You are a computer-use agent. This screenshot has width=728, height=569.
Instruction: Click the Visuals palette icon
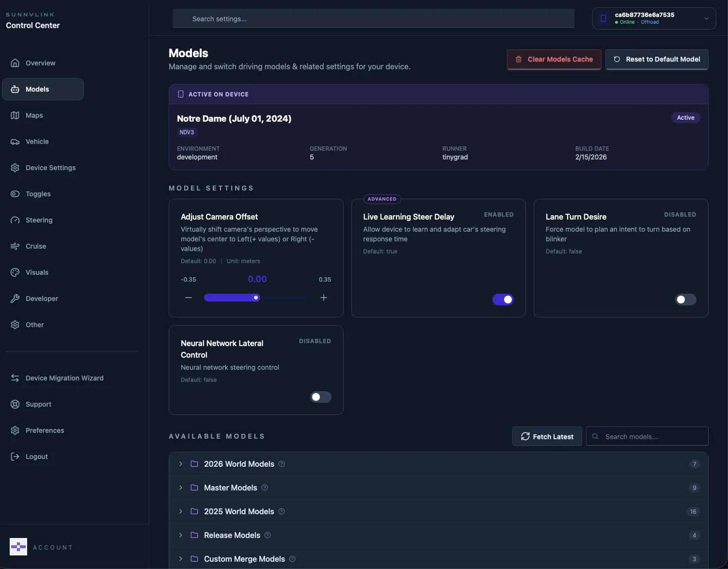(15, 272)
